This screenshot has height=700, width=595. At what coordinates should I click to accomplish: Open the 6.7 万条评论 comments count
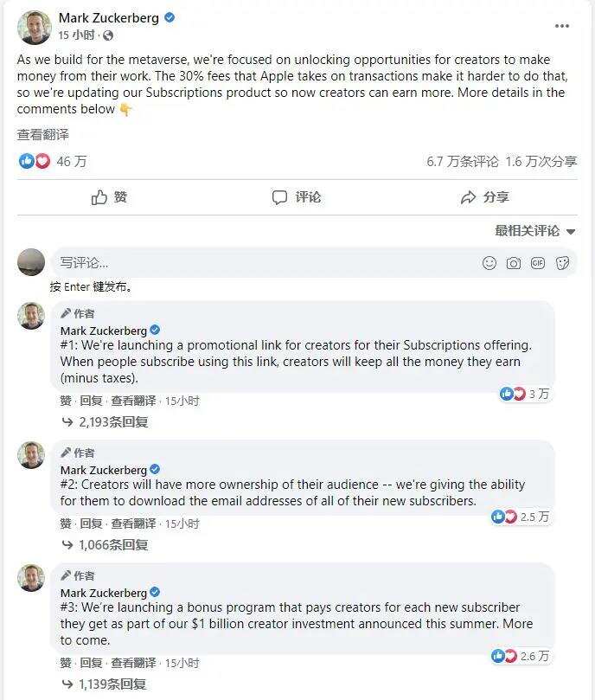463,161
